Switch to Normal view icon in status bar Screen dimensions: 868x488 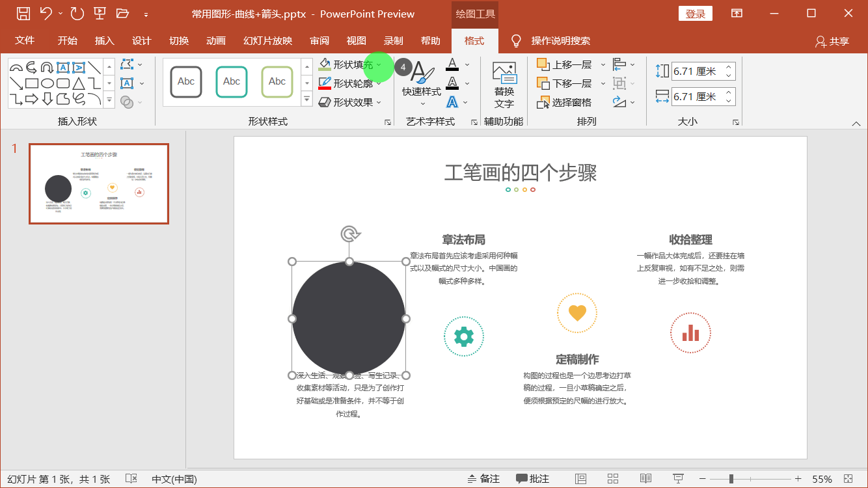581,479
